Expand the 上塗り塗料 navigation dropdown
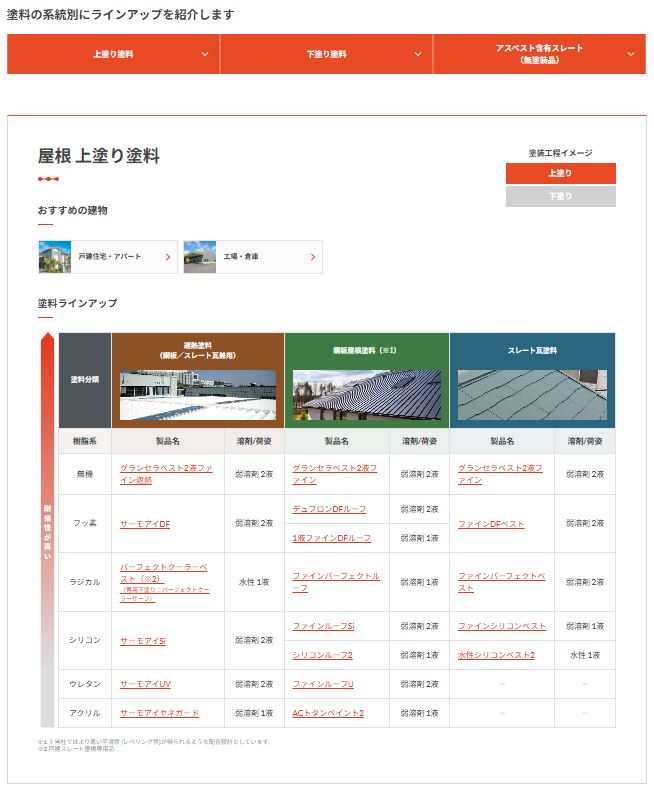This screenshot has width=654, height=789. (113, 54)
